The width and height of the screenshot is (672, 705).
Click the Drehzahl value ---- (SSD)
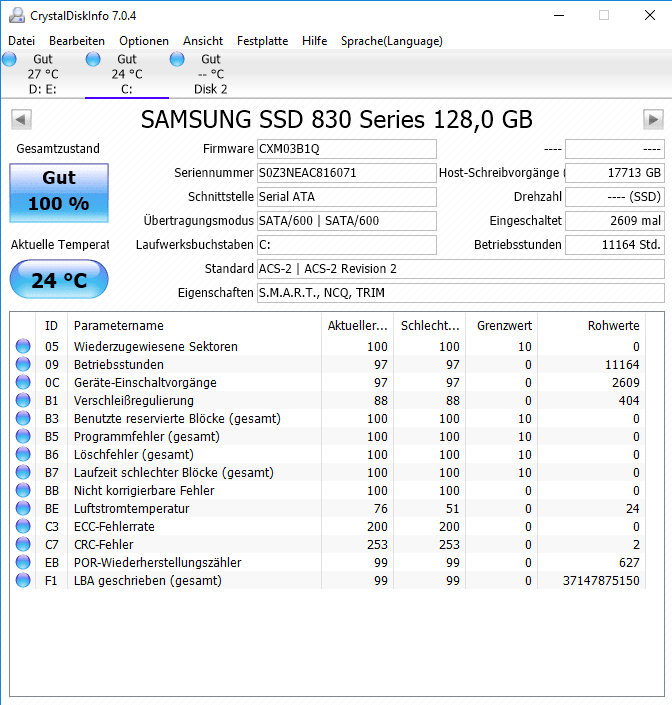(614, 197)
